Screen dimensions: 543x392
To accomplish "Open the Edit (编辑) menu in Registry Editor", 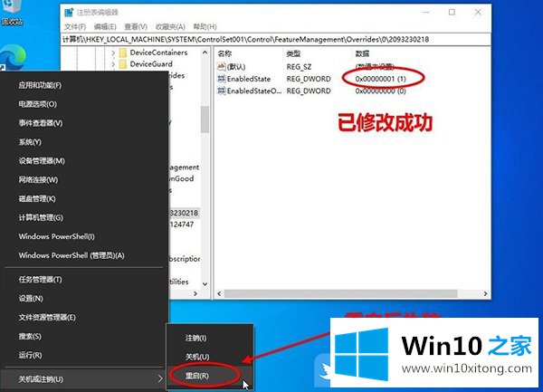I will click(x=105, y=26).
